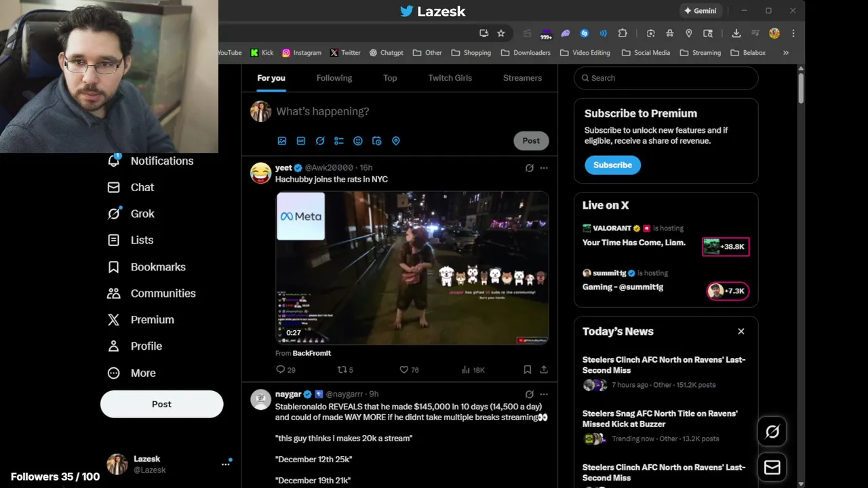Screen dimensions: 868x488
Task: Open yeet's profile avatar
Action: coord(260,173)
